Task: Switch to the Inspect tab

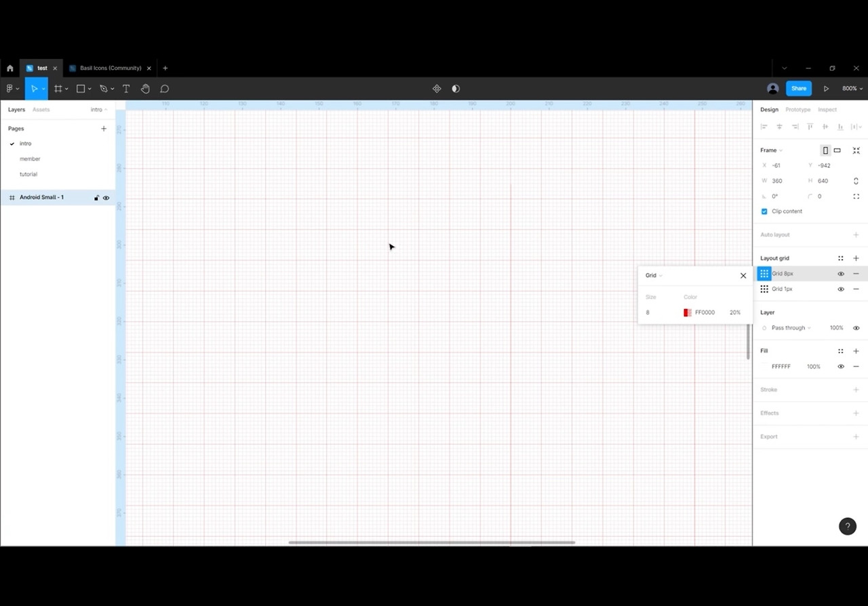Action: coord(827,110)
